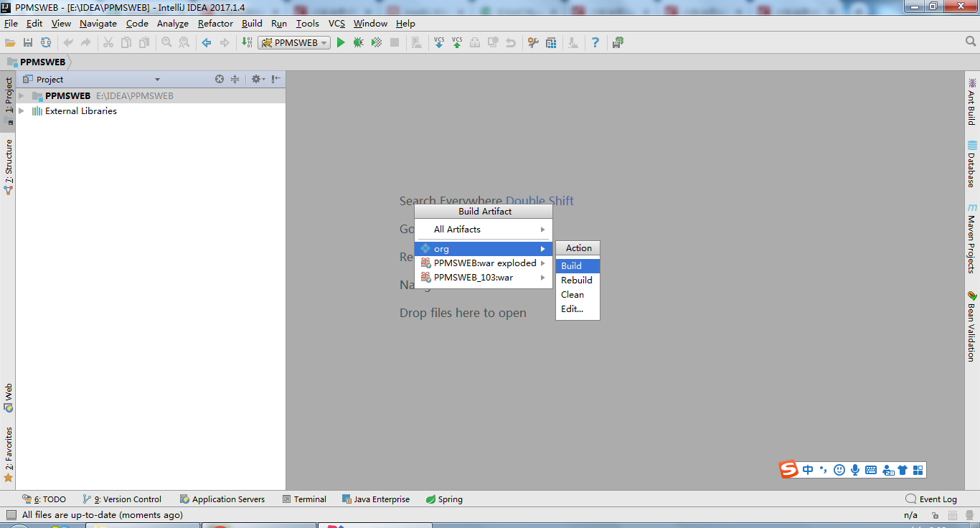Navigate Back with the blue left arrow
Screen dimensions: 980x528
click(207, 43)
